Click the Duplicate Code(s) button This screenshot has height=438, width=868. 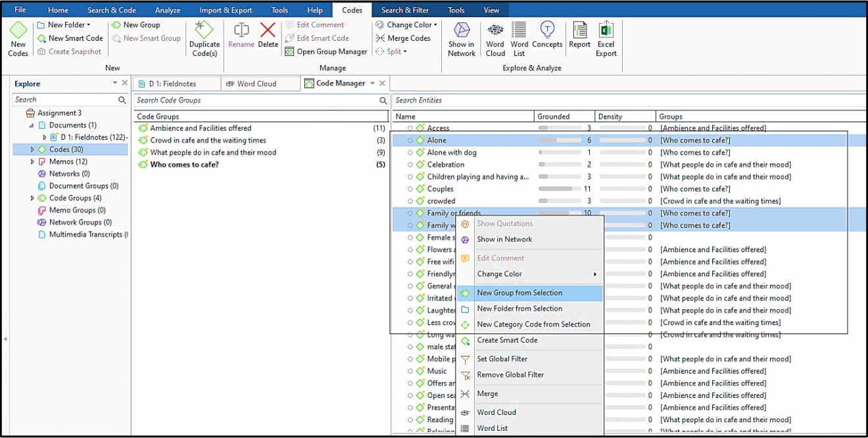tap(204, 38)
